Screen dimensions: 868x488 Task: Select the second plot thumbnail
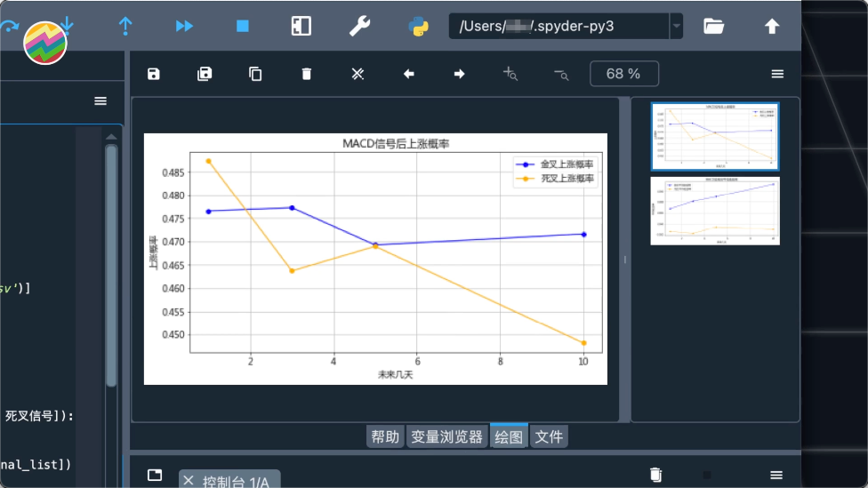pos(715,211)
